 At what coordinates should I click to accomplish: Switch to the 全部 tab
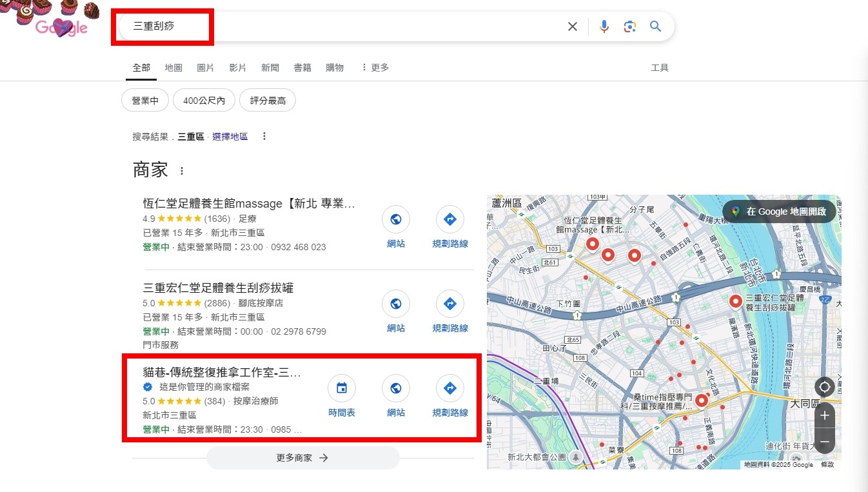tap(141, 68)
